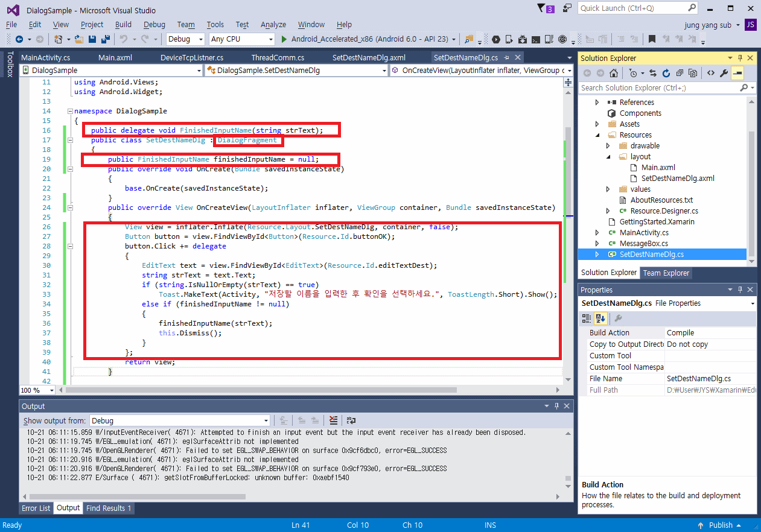Click View Code icon in Solution Explorer
761x532 pixels.
click(710, 73)
